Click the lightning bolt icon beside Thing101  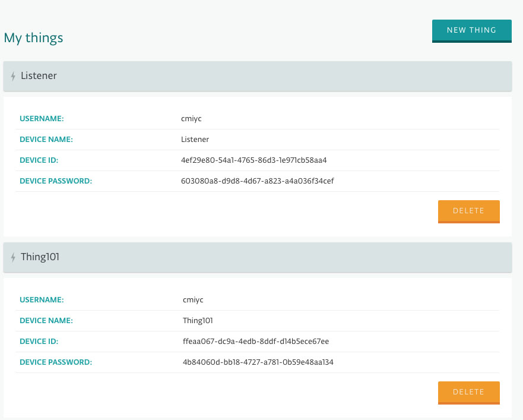[13, 257]
